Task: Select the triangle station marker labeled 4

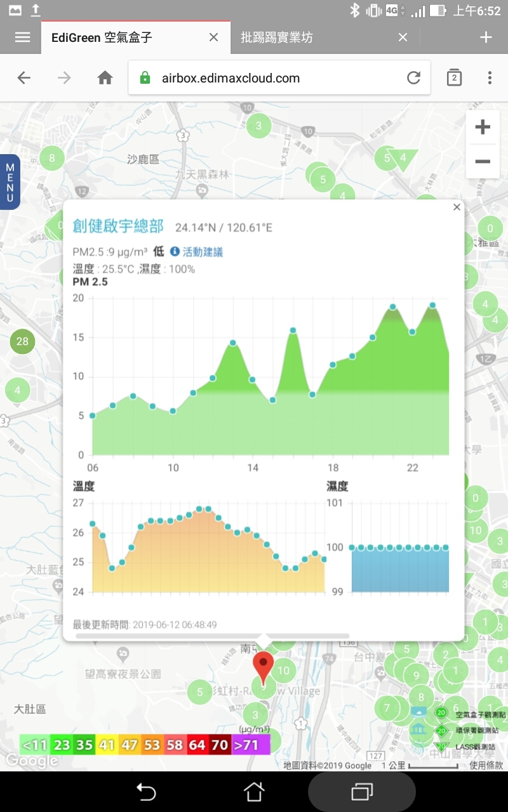Action: (x=403, y=159)
